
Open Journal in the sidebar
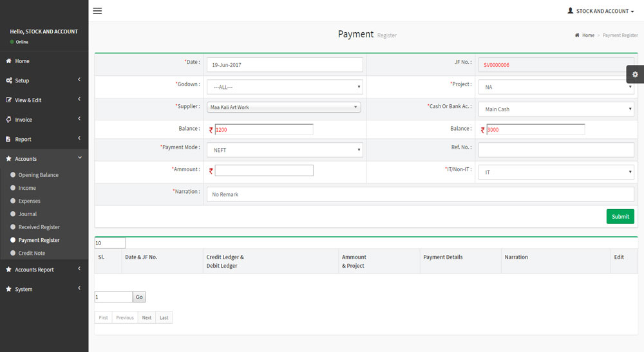[28, 214]
